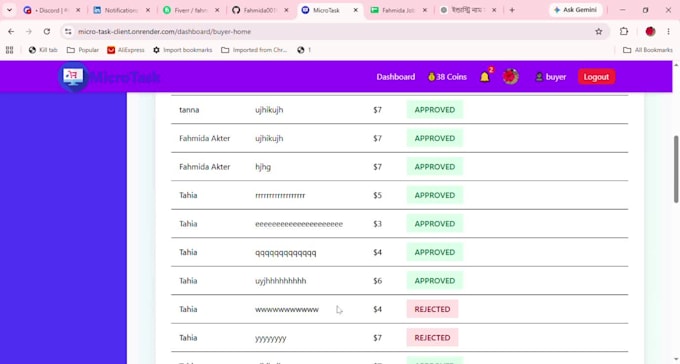This screenshot has height=364, width=680.
Task: Click the APPROVED badge in the $3 row
Action: (435, 224)
